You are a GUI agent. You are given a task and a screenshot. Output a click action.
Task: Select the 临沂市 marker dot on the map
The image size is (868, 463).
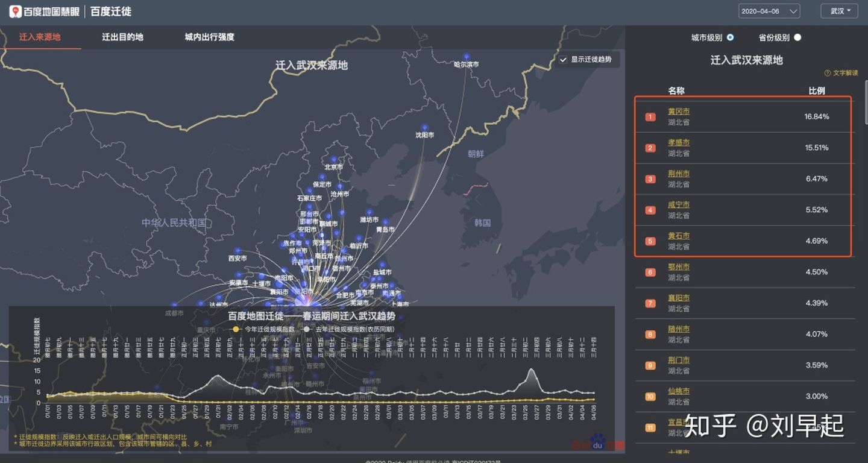click(x=359, y=239)
